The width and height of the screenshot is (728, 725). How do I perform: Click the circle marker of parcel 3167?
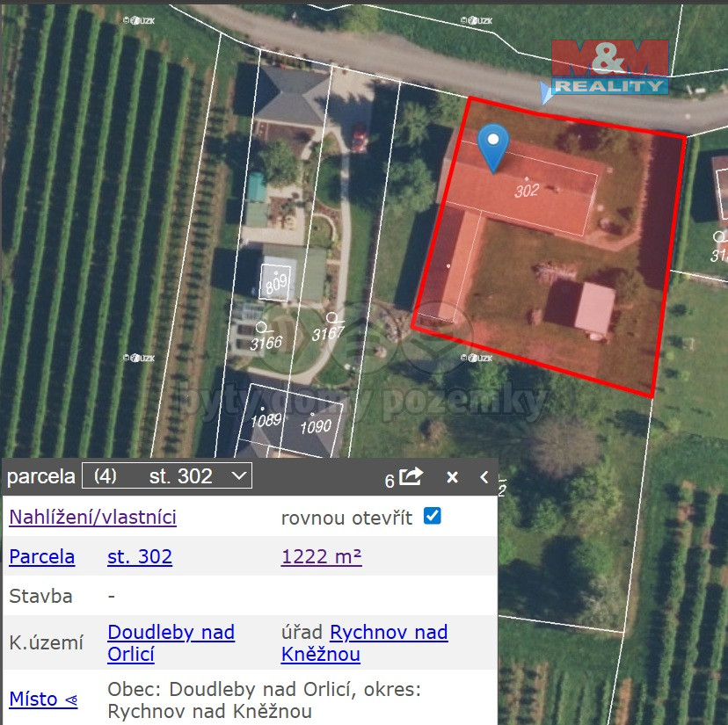click(x=331, y=318)
